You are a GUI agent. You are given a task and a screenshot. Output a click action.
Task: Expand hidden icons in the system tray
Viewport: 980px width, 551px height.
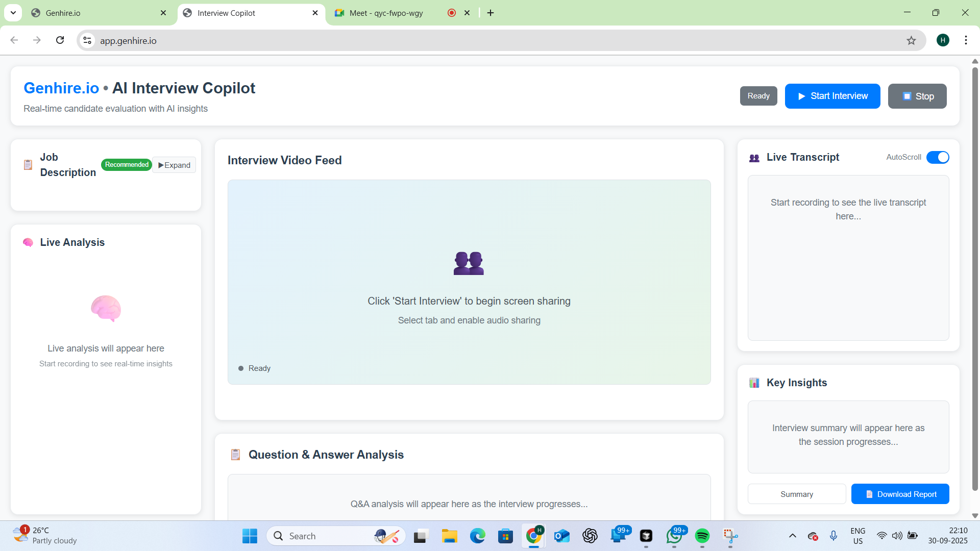point(792,536)
